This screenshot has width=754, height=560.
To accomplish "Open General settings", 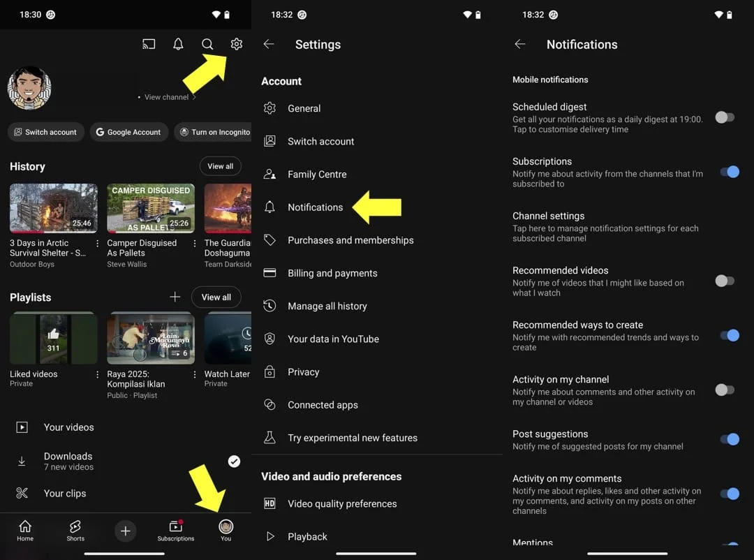I will pyautogui.click(x=377, y=108).
